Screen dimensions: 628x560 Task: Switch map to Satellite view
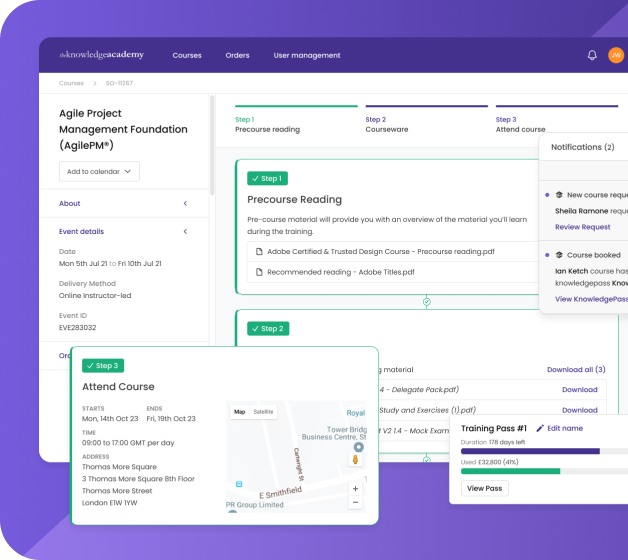263,411
